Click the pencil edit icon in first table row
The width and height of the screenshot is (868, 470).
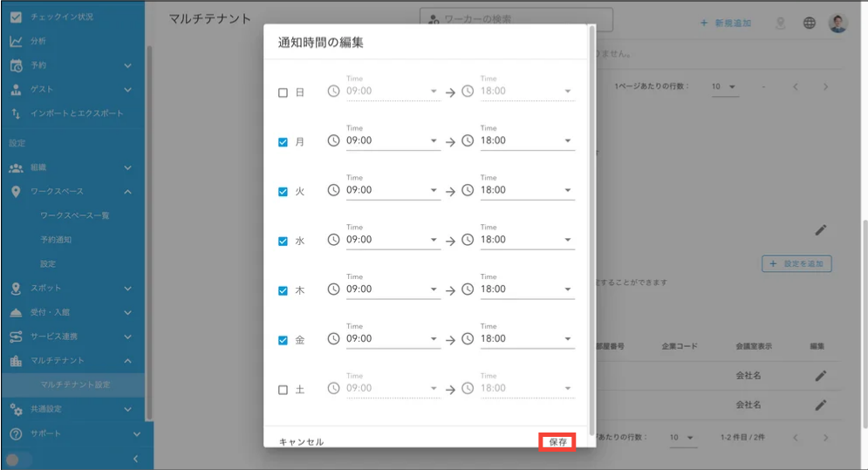click(x=820, y=376)
